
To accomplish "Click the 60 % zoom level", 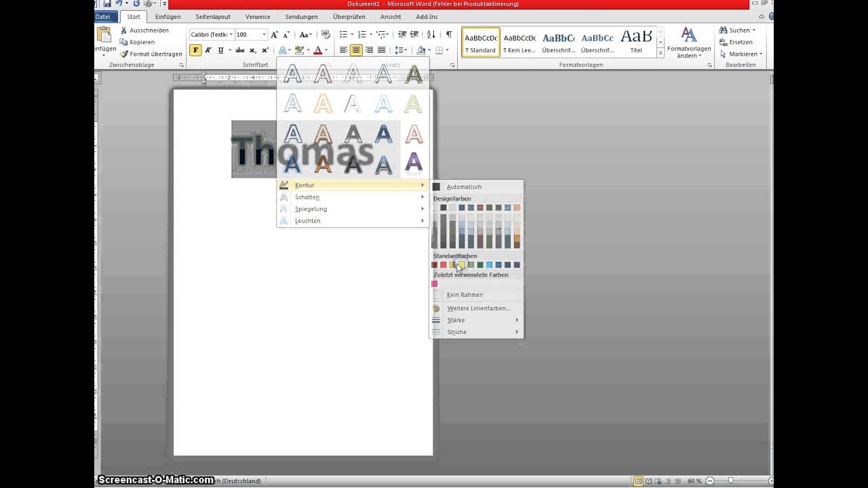I will click(694, 481).
